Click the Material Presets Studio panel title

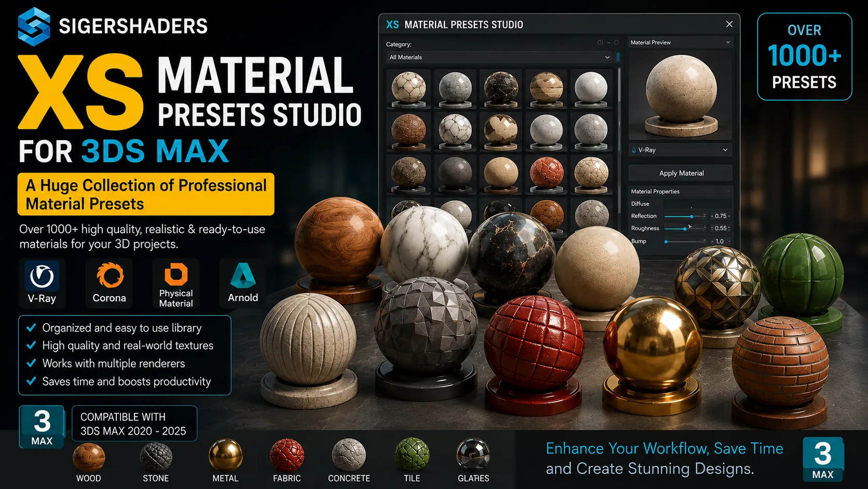tap(464, 24)
